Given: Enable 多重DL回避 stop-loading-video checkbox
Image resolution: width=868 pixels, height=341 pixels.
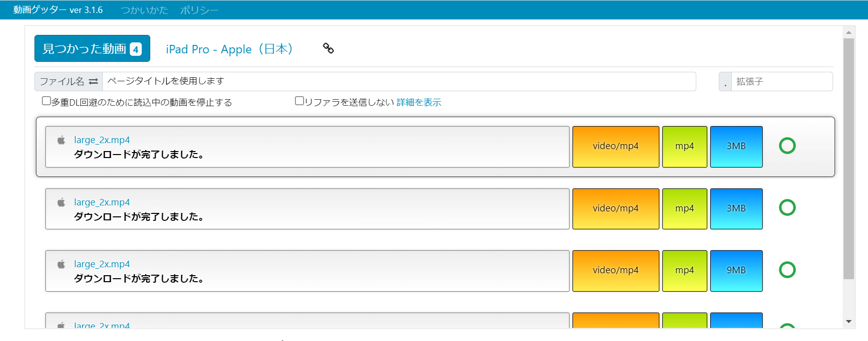Looking at the screenshot, I should [x=46, y=101].
